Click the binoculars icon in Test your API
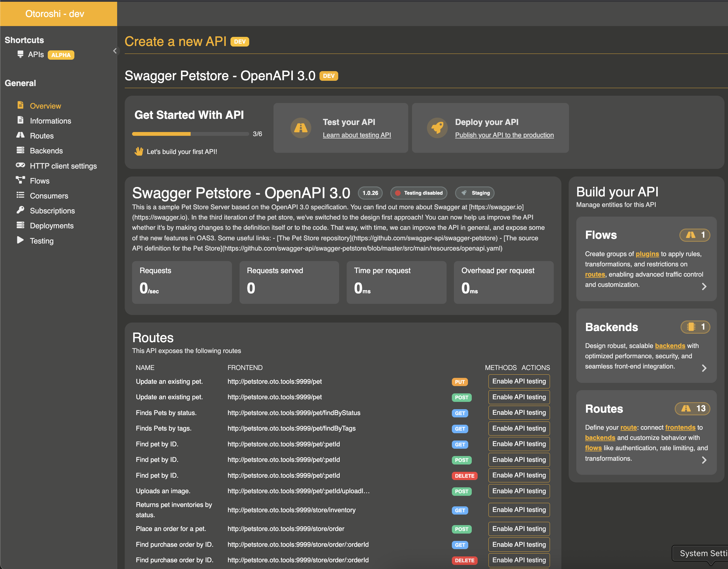 point(301,128)
